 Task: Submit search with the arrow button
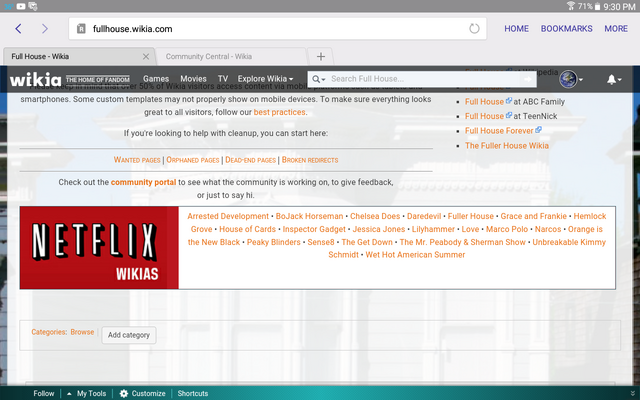tap(528, 79)
